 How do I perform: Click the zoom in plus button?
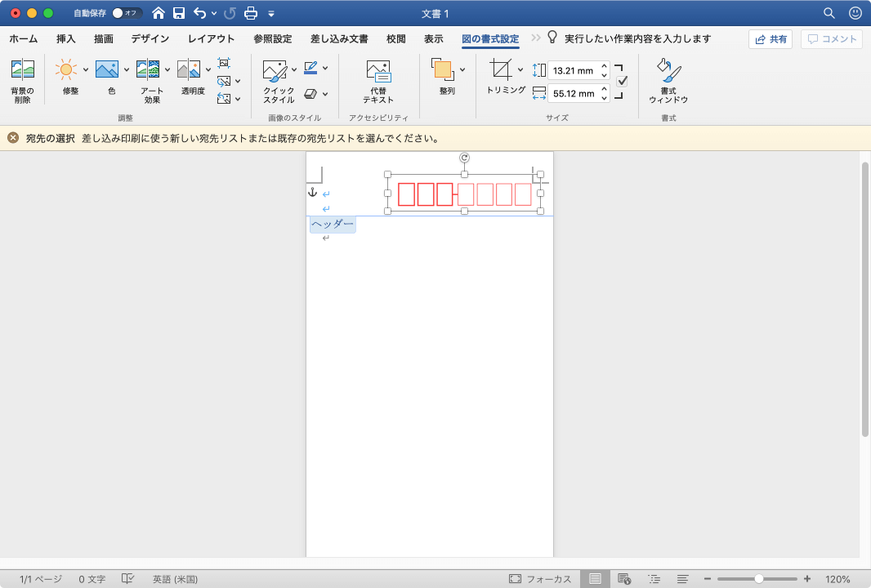pyautogui.click(x=807, y=578)
